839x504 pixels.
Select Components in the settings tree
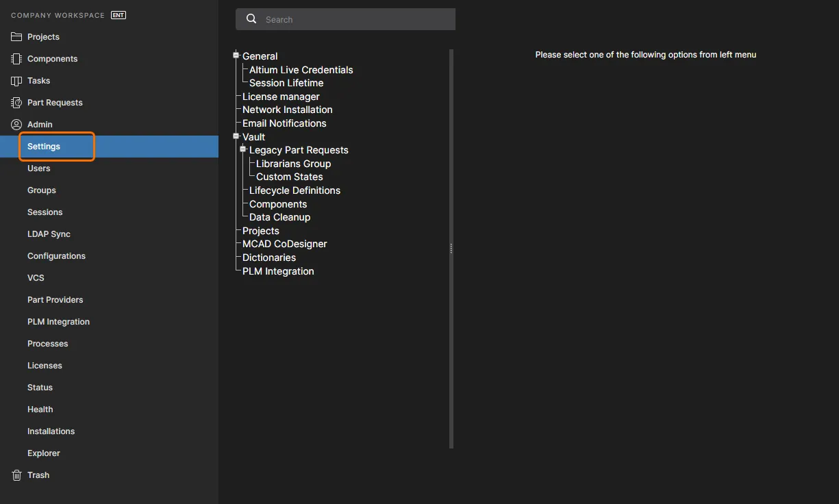tap(278, 204)
